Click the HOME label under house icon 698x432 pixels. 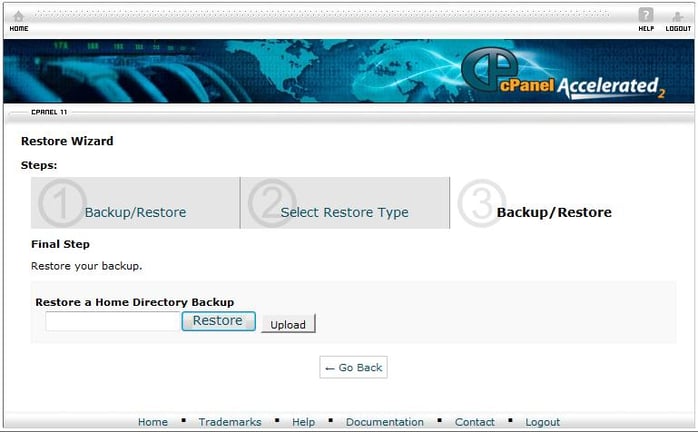19,29
